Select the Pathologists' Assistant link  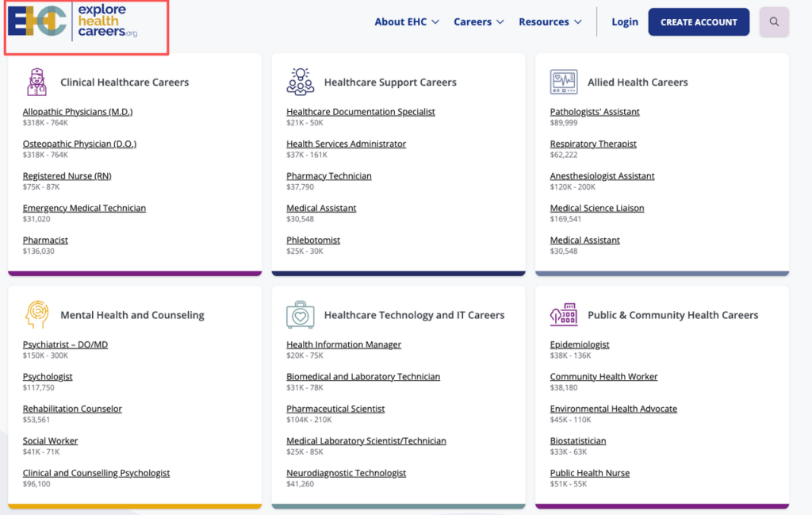tap(594, 111)
